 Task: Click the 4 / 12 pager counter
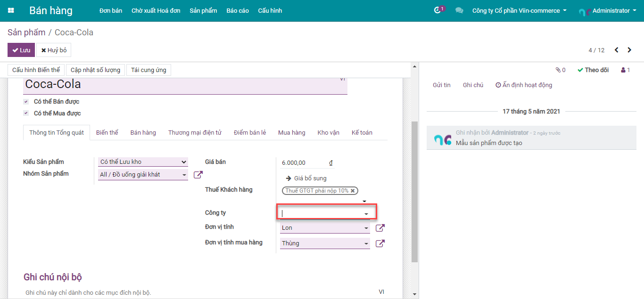click(596, 50)
